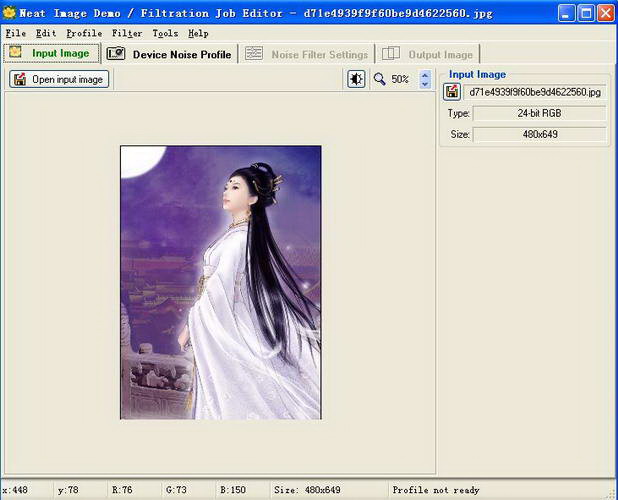Screen dimensions: 618x500
Task: Decrease zoom with the down arrow
Action: tap(424, 84)
